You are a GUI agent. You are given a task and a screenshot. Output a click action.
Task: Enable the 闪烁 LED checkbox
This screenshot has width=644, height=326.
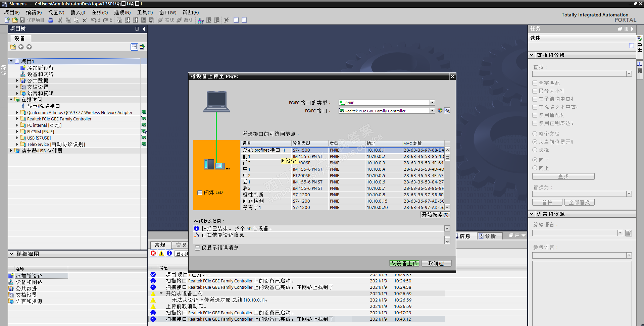click(200, 193)
